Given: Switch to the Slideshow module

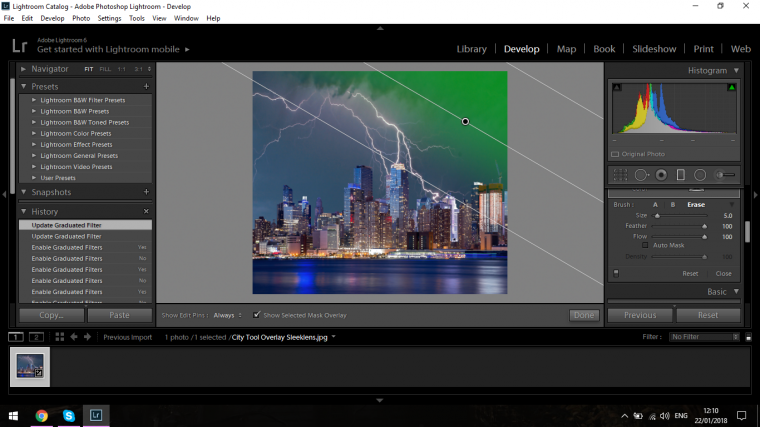Looking at the screenshot, I should 654,49.
